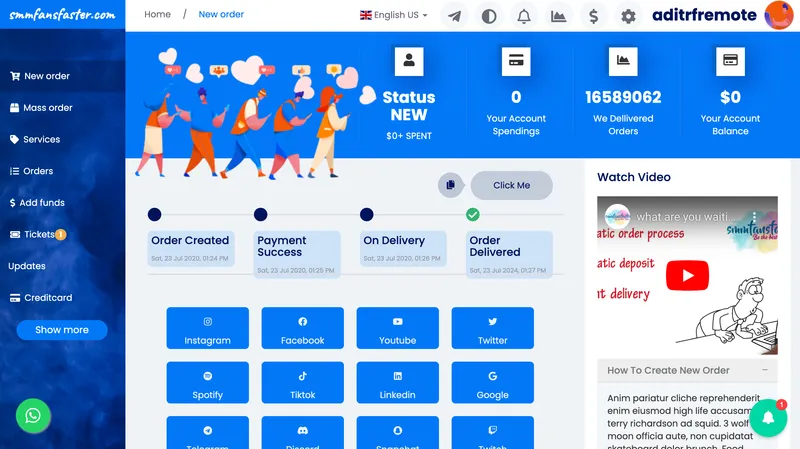
Task: Select the Twitch category button
Action: click(x=492, y=433)
